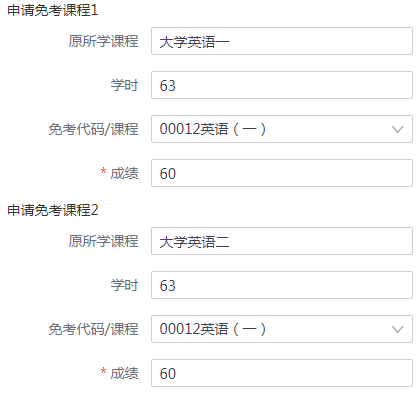The image size is (418, 394).
Task: Click the 申请免考课程2 section heading
Action: pos(53,210)
